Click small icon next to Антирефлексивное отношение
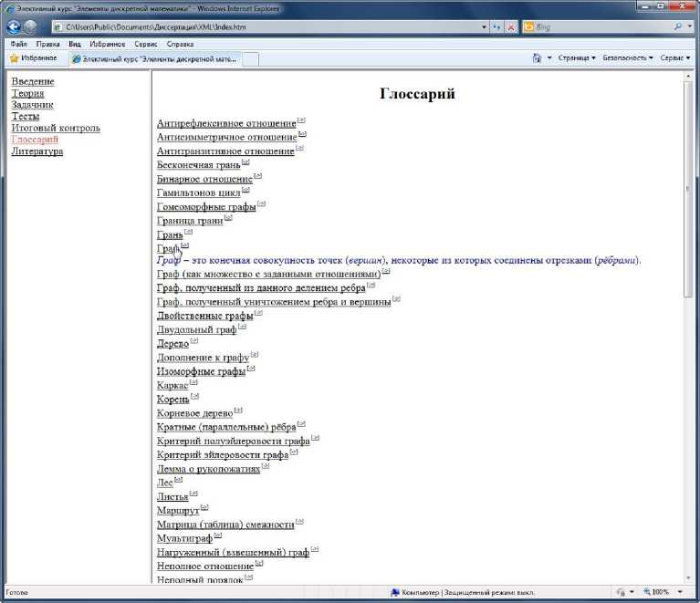Viewport: 700px width, 603px height. 301,120
